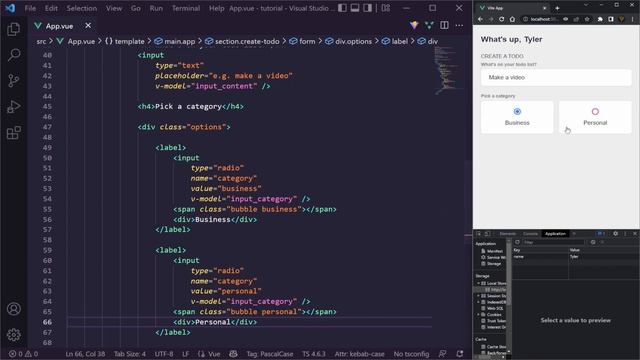
Task: Switch to the DevTools Console tab
Action: (530, 233)
